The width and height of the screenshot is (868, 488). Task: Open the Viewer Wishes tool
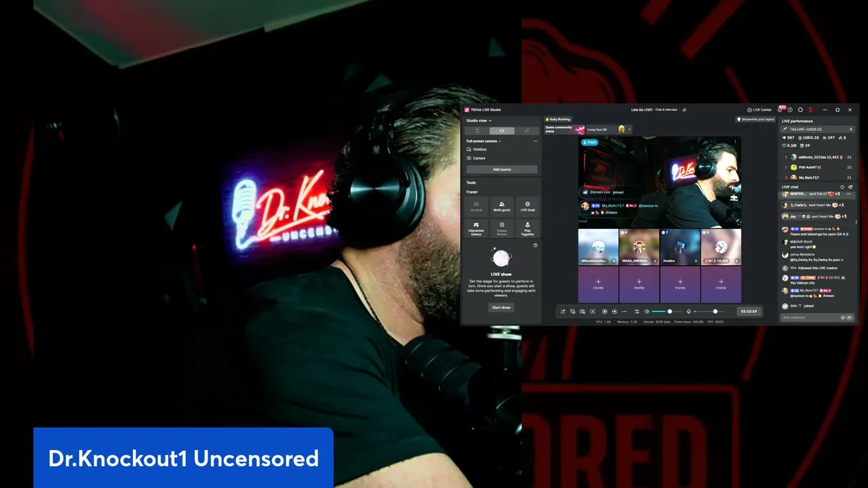click(502, 228)
